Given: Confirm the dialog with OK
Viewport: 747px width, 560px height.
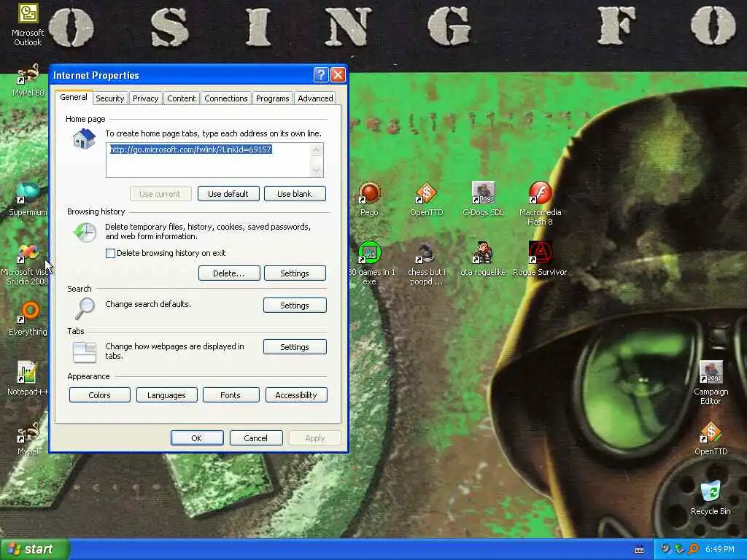Looking at the screenshot, I should coord(197,438).
